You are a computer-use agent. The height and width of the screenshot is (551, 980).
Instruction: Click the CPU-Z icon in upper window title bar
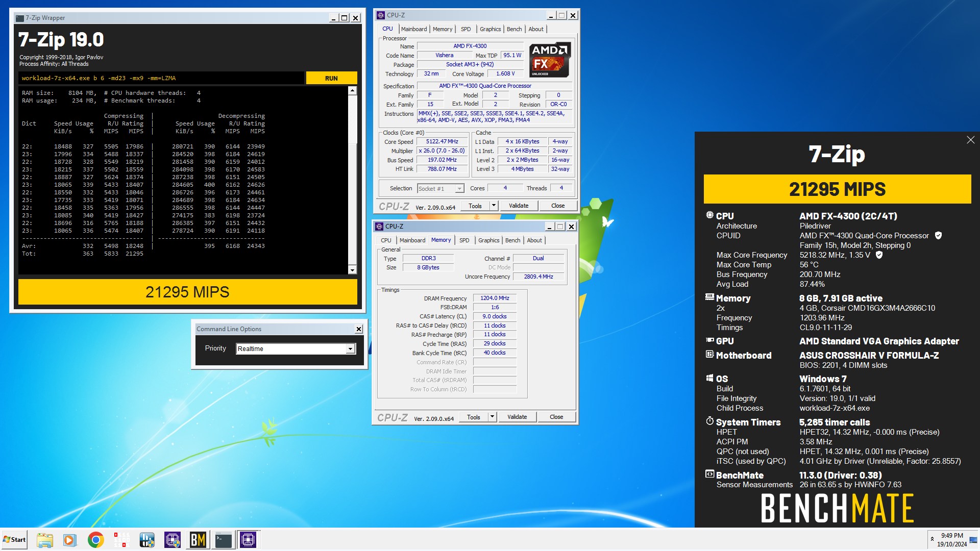coord(380,15)
